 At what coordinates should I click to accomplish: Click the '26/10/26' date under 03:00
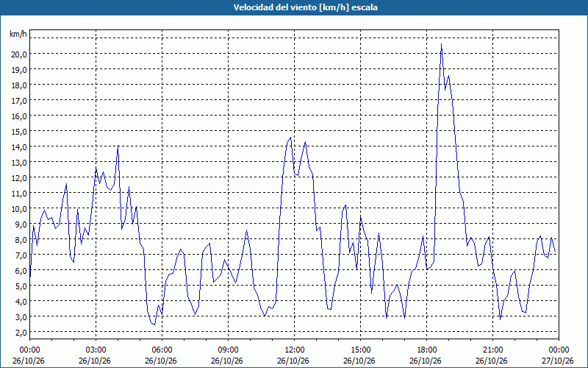point(95,361)
